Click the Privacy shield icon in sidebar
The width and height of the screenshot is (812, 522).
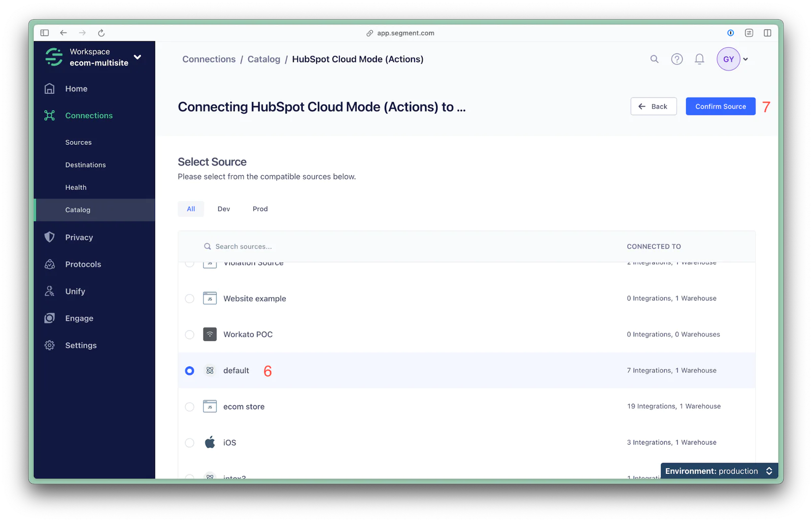tap(50, 237)
